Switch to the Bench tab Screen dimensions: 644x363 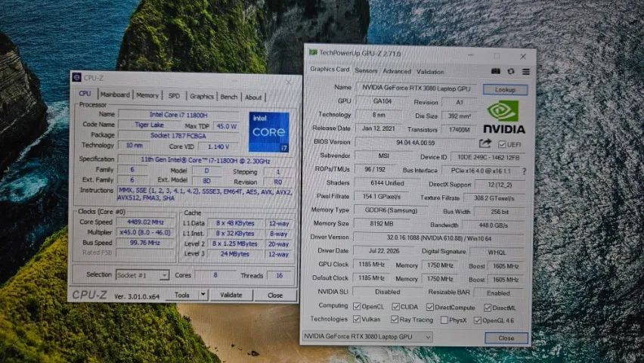coord(229,97)
